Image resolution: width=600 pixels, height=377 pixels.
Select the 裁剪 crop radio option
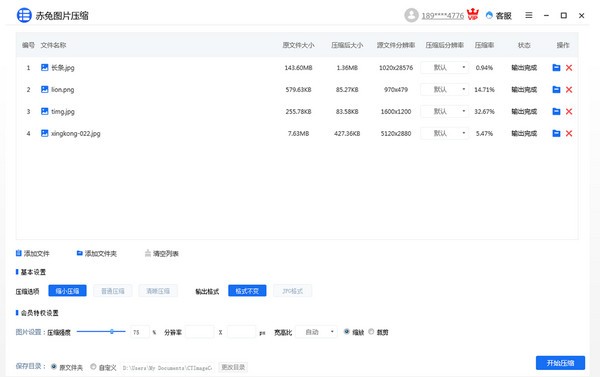tap(371, 331)
